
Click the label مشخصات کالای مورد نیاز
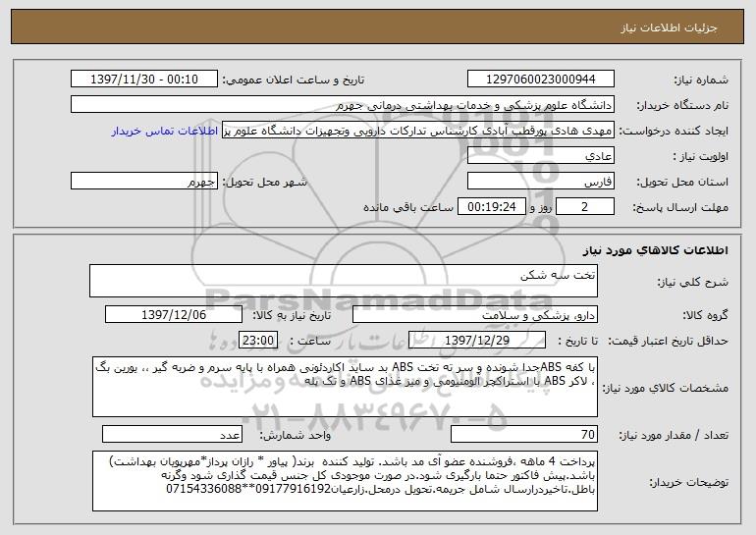point(666,388)
